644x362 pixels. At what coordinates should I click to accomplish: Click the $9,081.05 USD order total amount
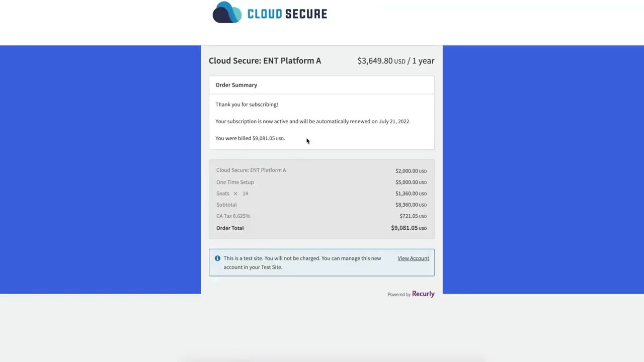[409, 228]
